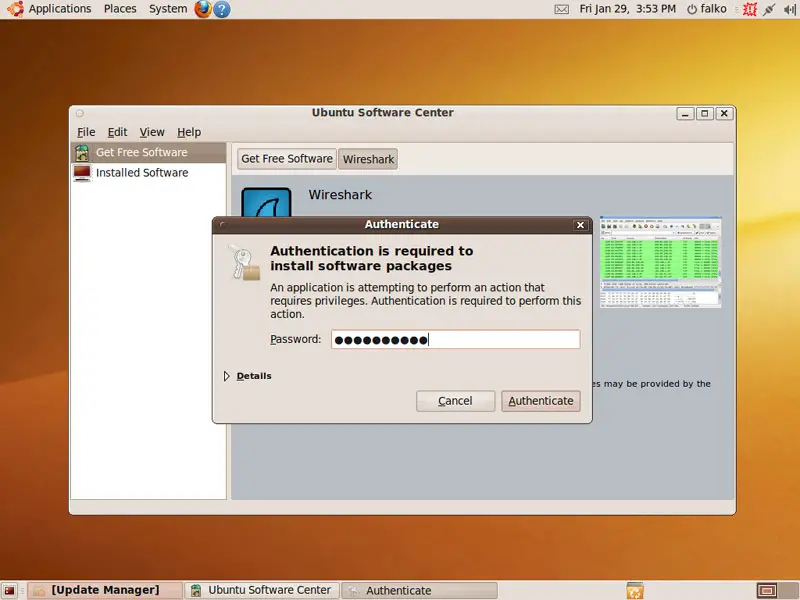Open the Wireshark screenshot thumbnail
The width and height of the screenshot is (800, 600).
(x=661, y=262)
